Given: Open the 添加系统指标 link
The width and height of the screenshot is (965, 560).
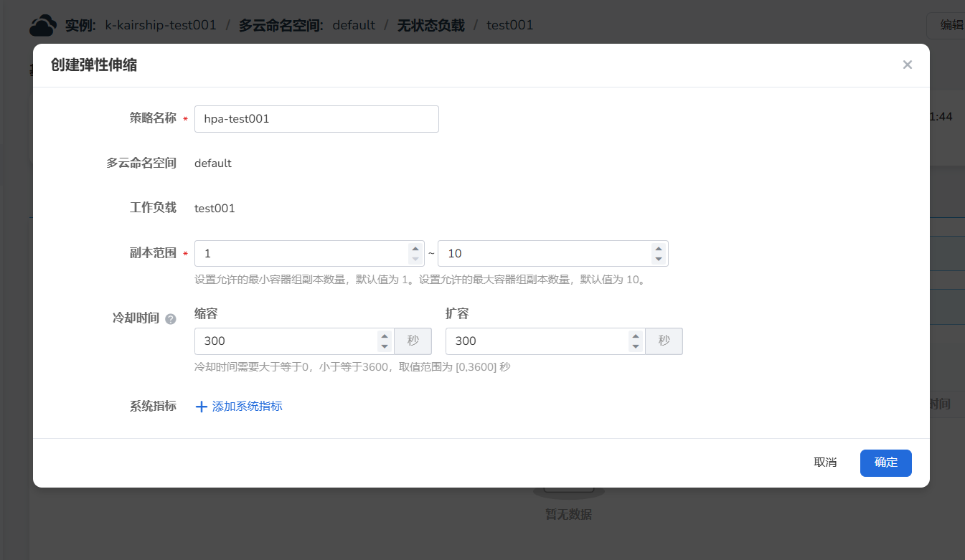Looking at the screenshot, I should click(247, 407).
